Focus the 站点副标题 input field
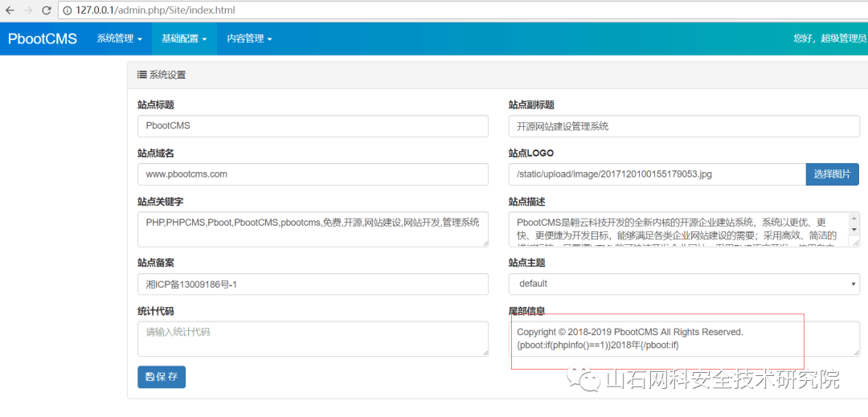 [684, 126]
